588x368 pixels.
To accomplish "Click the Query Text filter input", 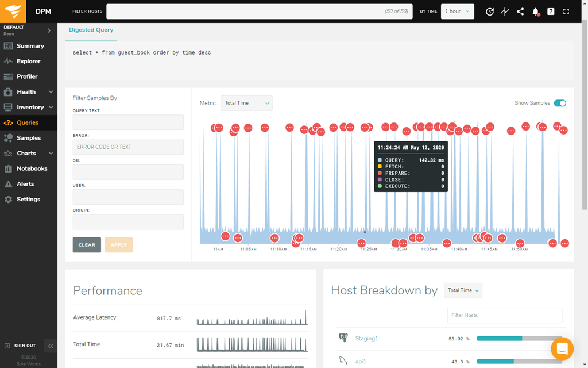I will [128, 122].
